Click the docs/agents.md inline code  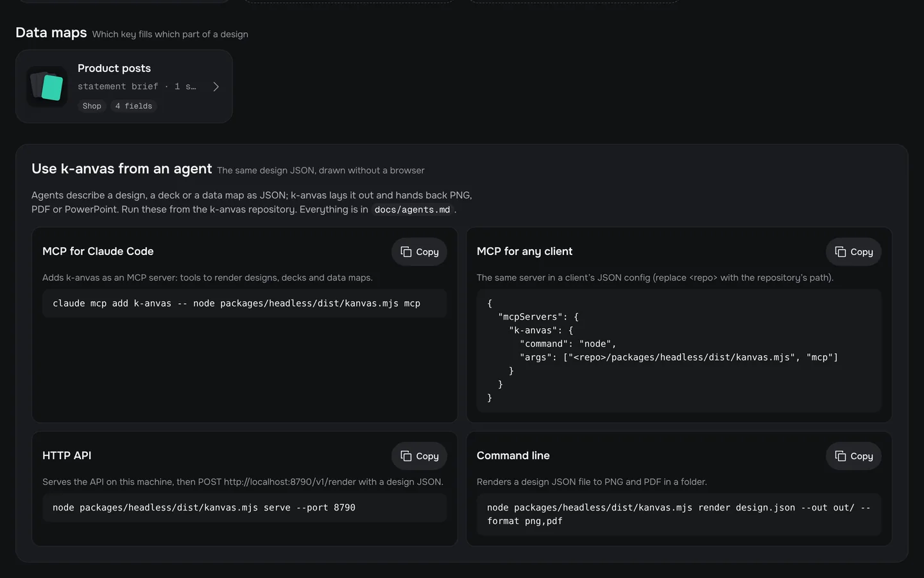point(412,209)
